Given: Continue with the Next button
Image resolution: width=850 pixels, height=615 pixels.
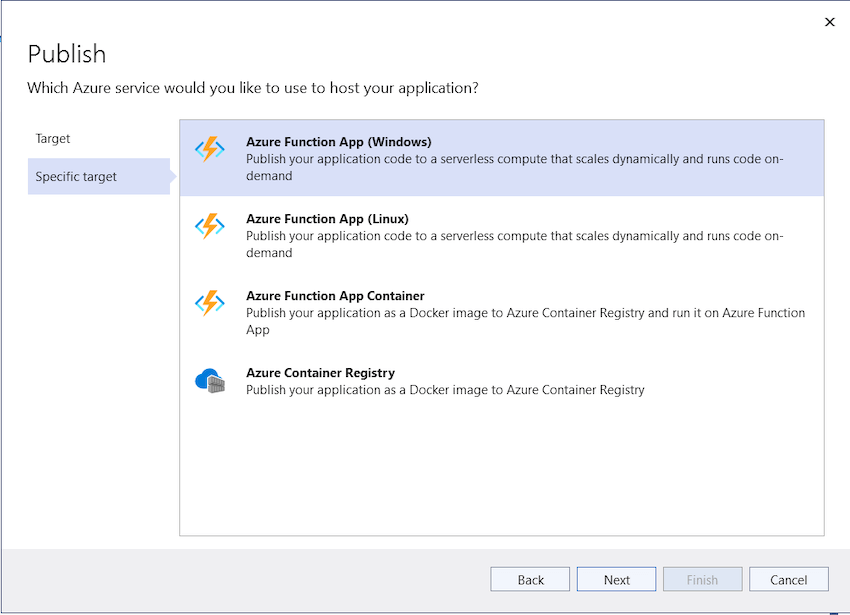Looking at the screenshot, I should (x=616, y=580).
